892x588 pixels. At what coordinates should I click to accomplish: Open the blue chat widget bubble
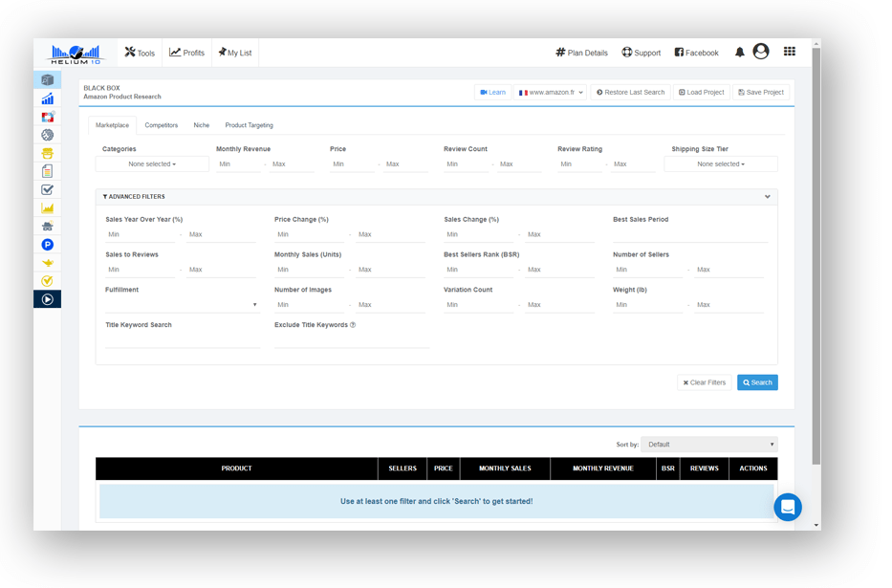(x=788, y=507)
